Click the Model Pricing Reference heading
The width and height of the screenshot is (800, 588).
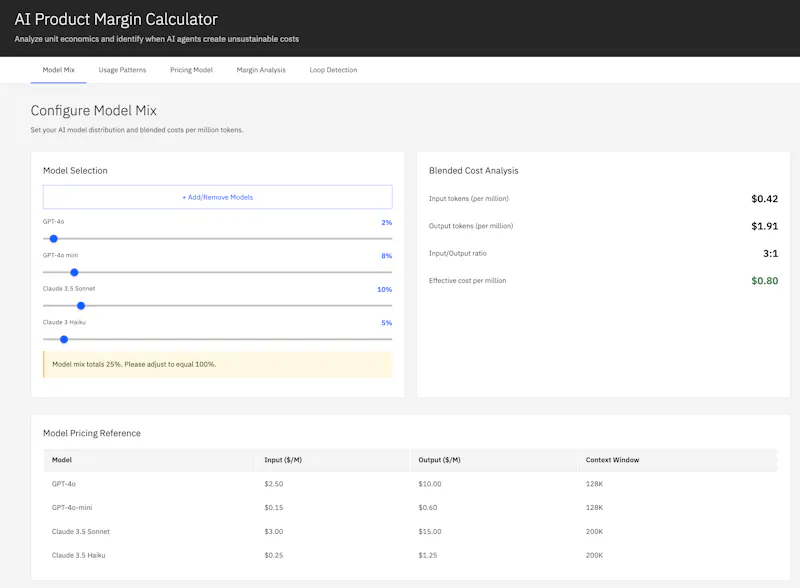coord(92,433)
